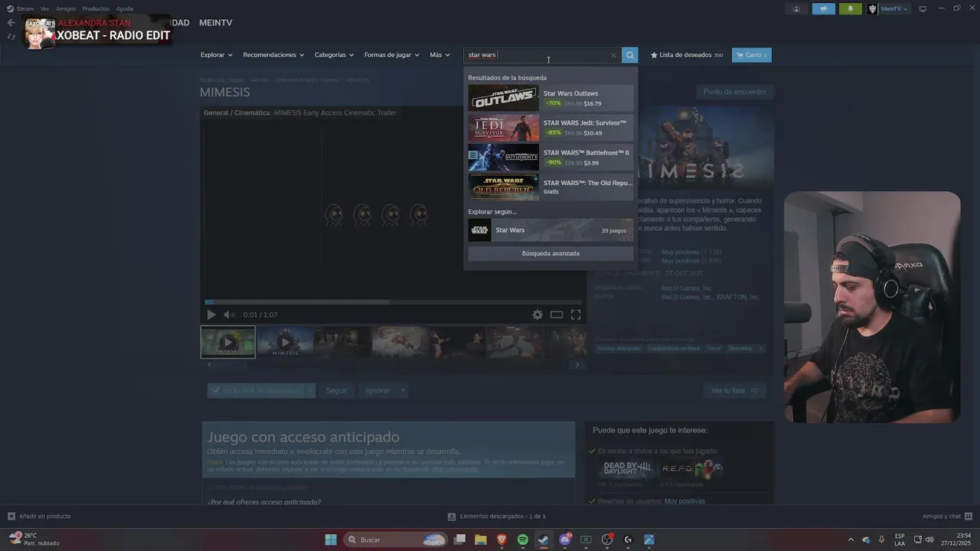Expand the Formas de jugar dropdown

(x=391, y=55)
